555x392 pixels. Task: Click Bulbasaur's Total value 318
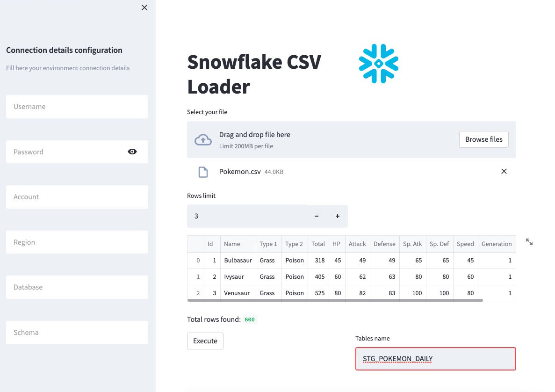318,260
